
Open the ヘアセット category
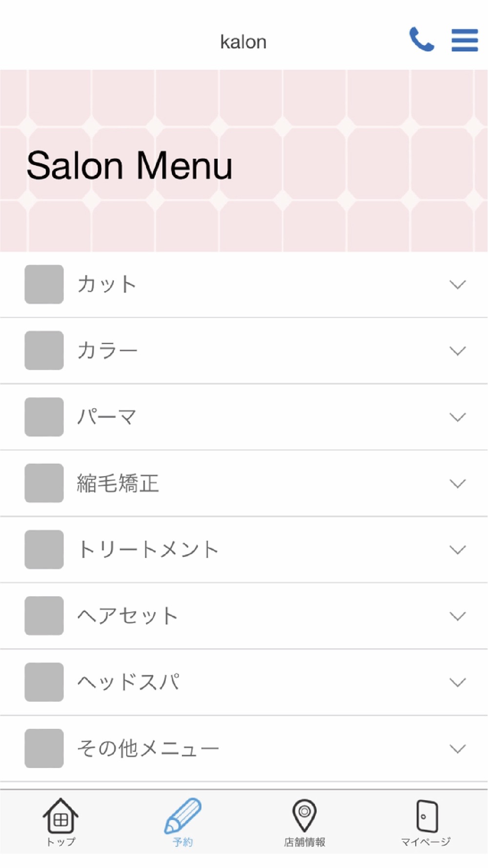pos(128,616)
